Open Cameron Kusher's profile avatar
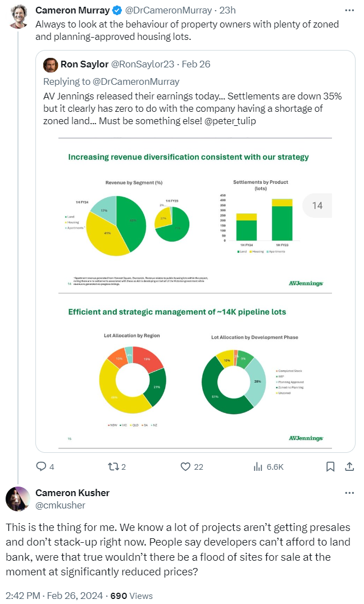 pyautogui.click(x=18, y=498)
